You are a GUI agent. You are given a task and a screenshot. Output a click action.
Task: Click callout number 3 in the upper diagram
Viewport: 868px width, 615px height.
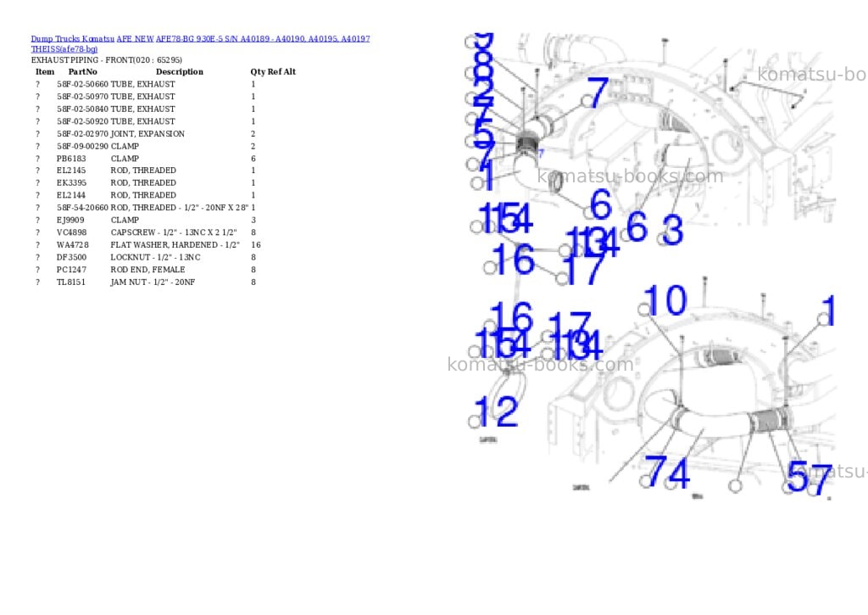tap(672, 230)
